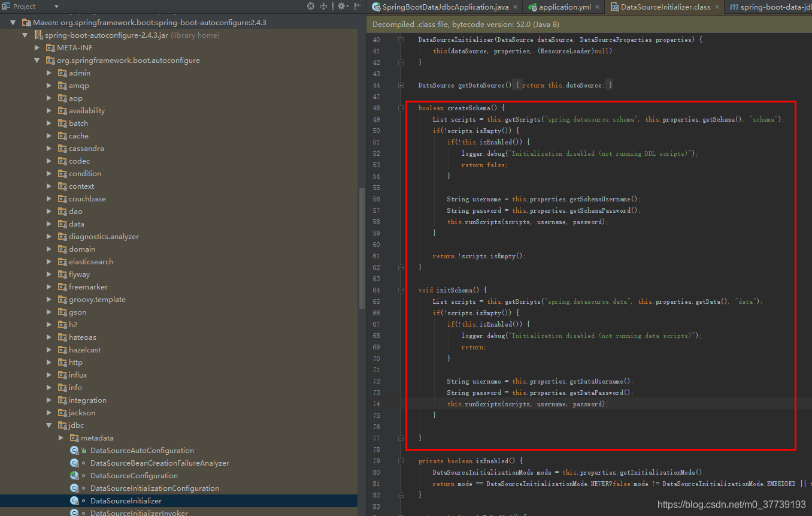This screenshot has width=812, height=516.
Task: Select the jackson package
Action: pos(81,413)
